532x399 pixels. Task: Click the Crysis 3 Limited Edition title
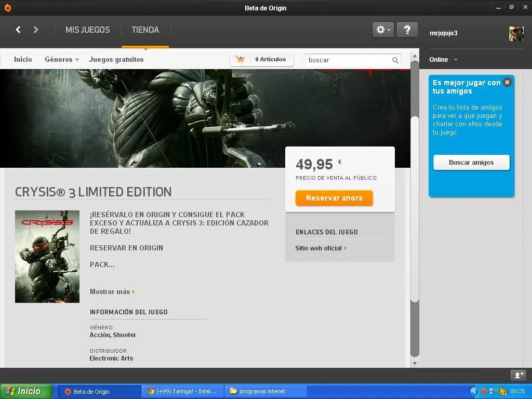click(x=94, y=192)
